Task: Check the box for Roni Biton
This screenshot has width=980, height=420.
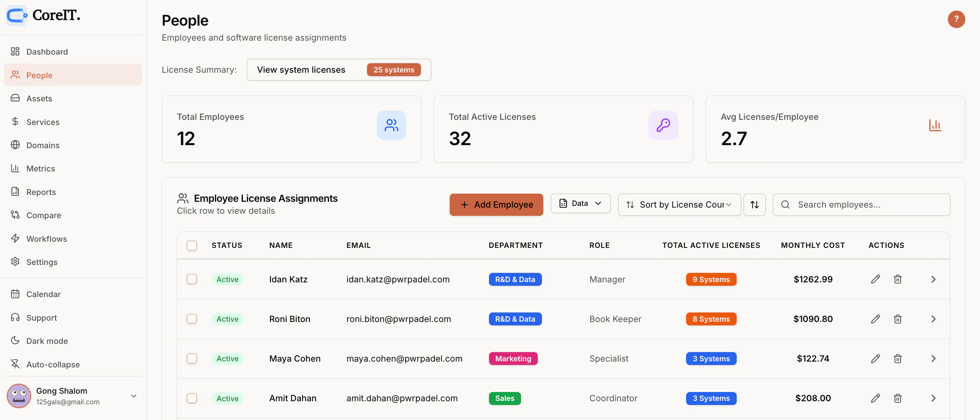Action: 192,319
